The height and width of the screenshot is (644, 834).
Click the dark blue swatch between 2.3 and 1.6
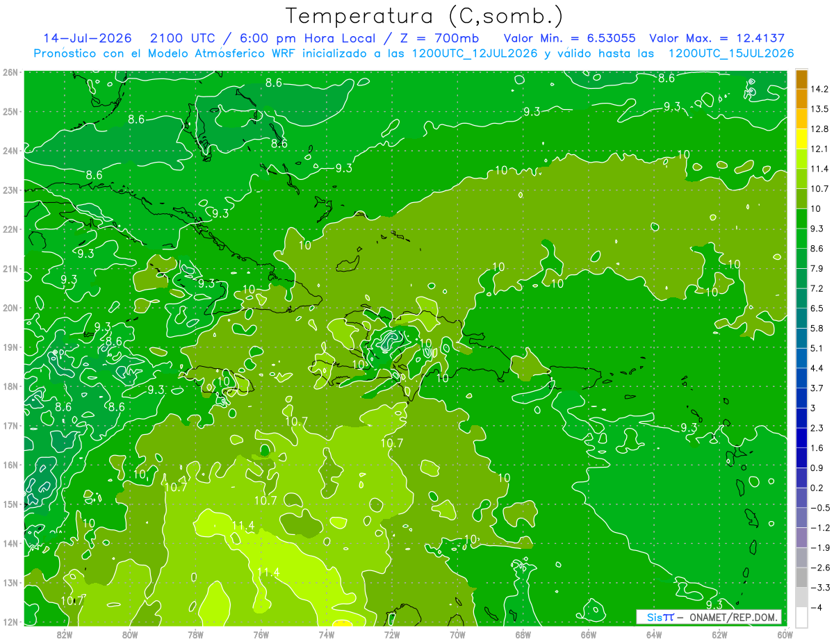click(801, 438)
